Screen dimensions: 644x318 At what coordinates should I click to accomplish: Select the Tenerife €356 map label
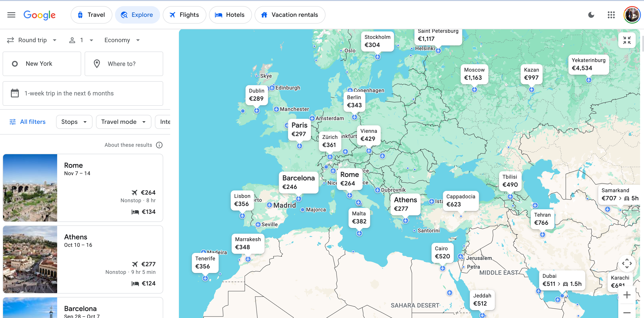click(205, 263)
